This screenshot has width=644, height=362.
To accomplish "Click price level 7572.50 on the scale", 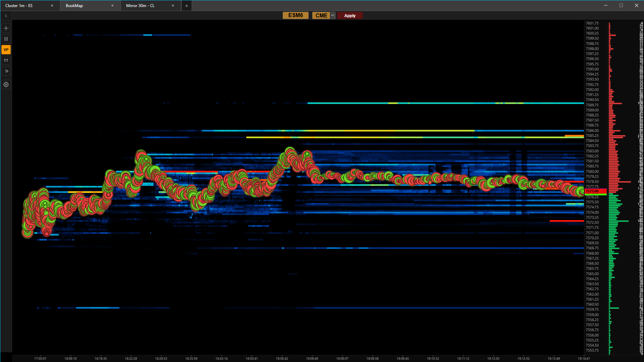I will (x=592, y=222).
